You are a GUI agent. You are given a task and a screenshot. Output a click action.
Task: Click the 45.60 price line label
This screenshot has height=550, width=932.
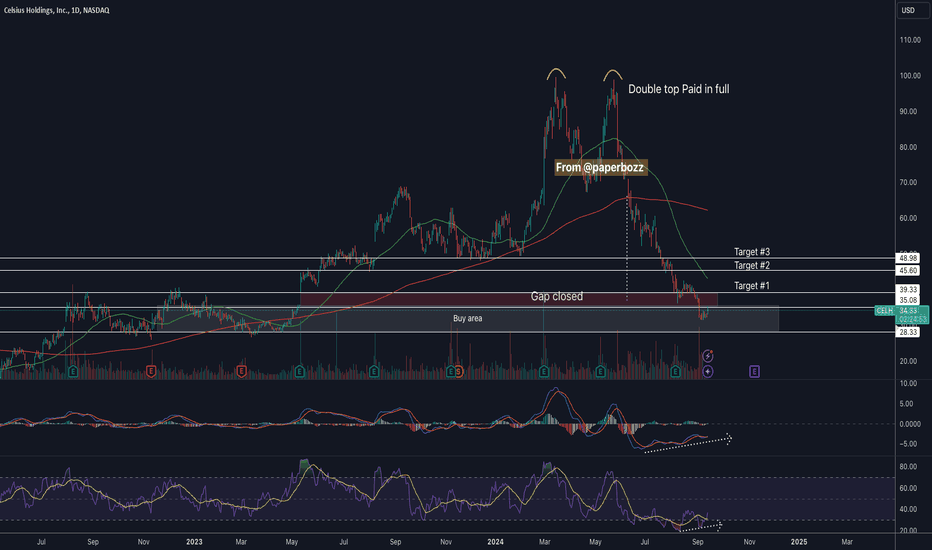908,271
